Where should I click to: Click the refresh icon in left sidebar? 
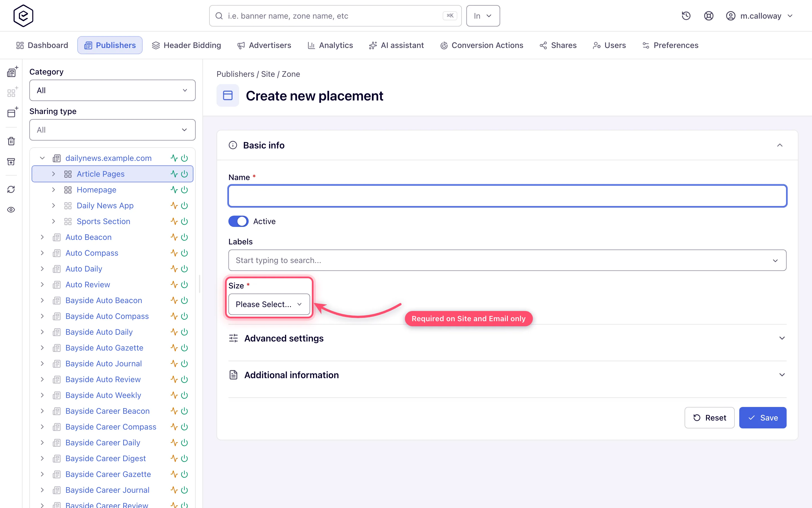(11, 189)
